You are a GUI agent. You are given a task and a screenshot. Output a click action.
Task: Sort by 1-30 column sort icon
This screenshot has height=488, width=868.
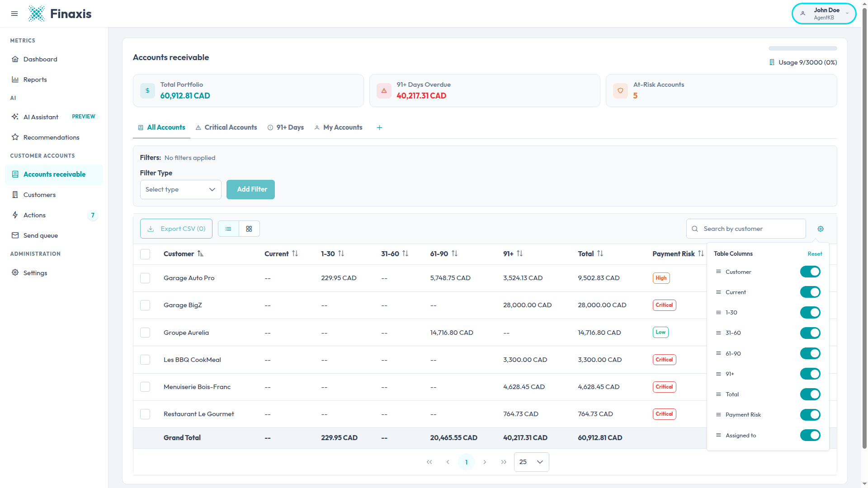[341, 254]
